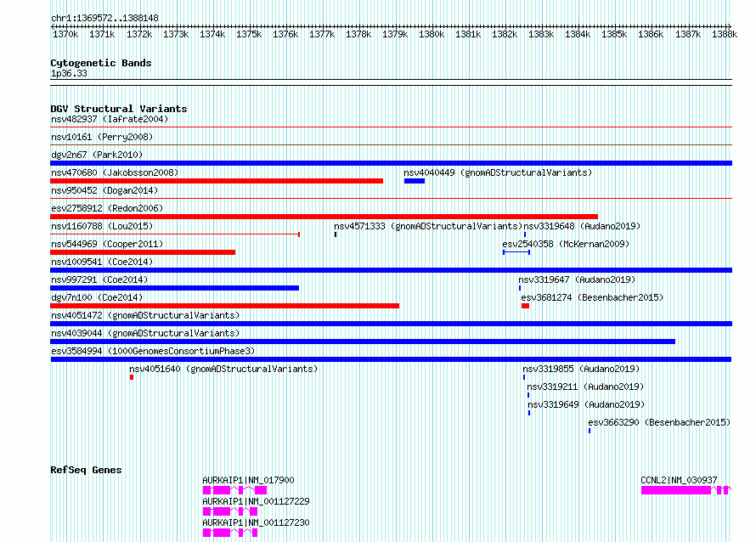Click the 1375k ruler position label
The image size is (756, 542).
pyautogui.click(x=249, y=34)
